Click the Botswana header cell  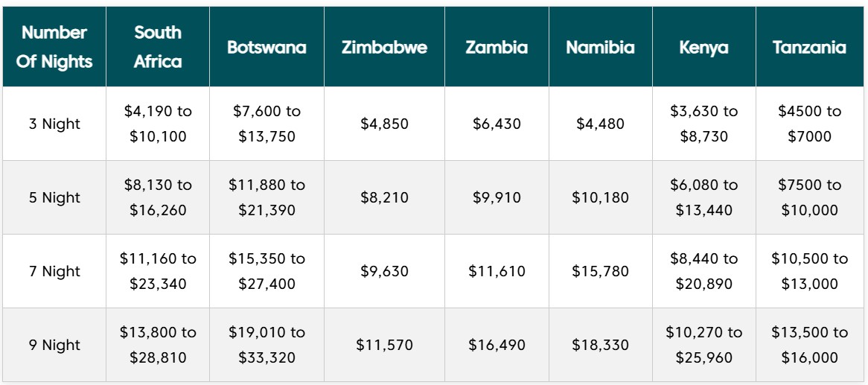pyautogui.click(x=267, y=47)
